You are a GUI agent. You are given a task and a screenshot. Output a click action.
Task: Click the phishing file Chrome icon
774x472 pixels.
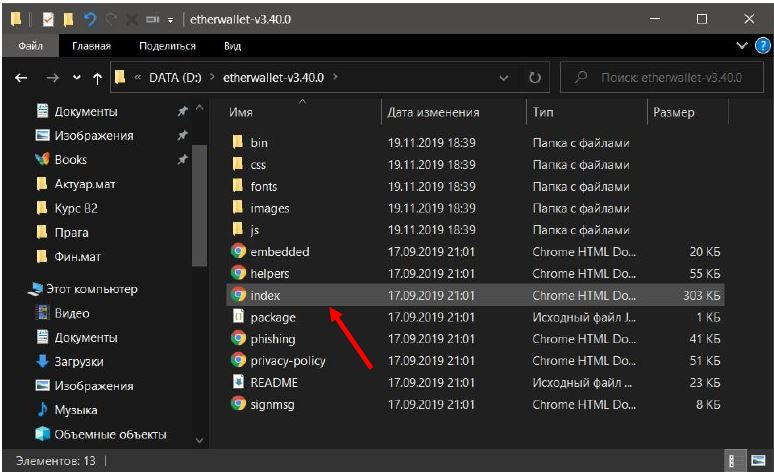(238, 339)
